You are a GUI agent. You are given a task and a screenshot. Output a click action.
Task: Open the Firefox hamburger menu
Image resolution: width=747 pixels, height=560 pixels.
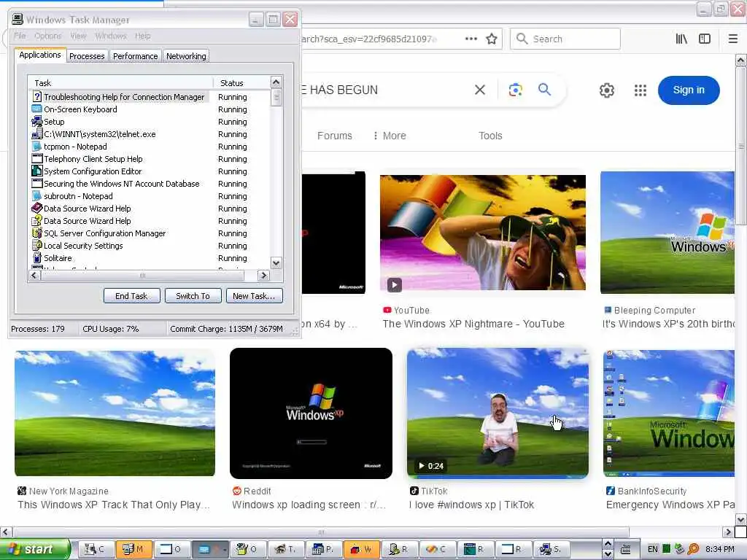pyautogui.click(x=733, y=39)
